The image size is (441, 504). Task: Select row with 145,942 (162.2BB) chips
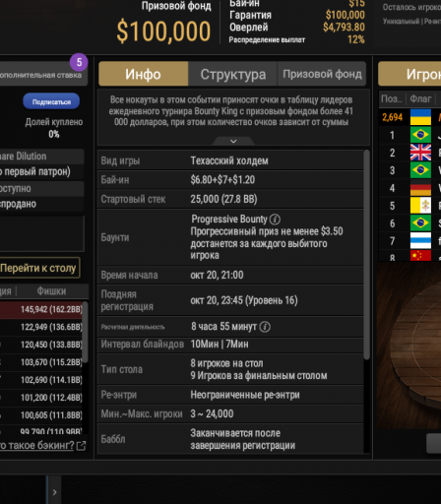[41, 309]
